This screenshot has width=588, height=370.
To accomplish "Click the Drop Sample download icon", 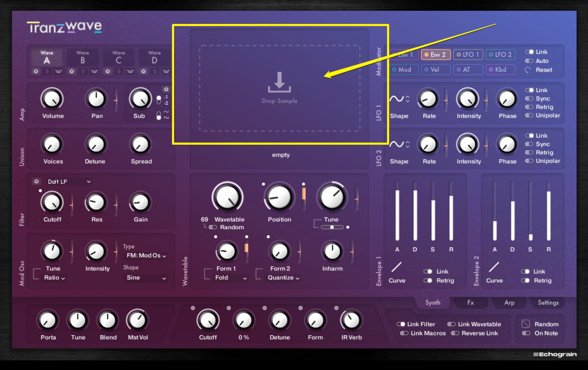I will [279, 82].
